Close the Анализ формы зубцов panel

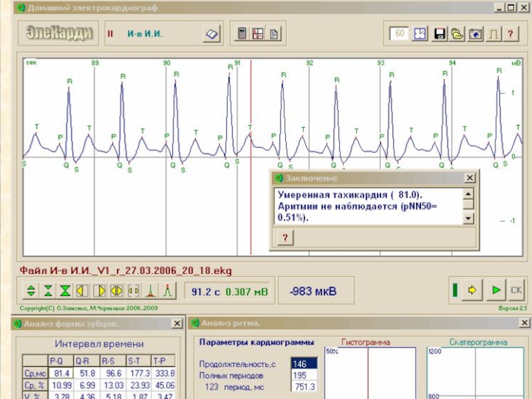pos(177,324)
